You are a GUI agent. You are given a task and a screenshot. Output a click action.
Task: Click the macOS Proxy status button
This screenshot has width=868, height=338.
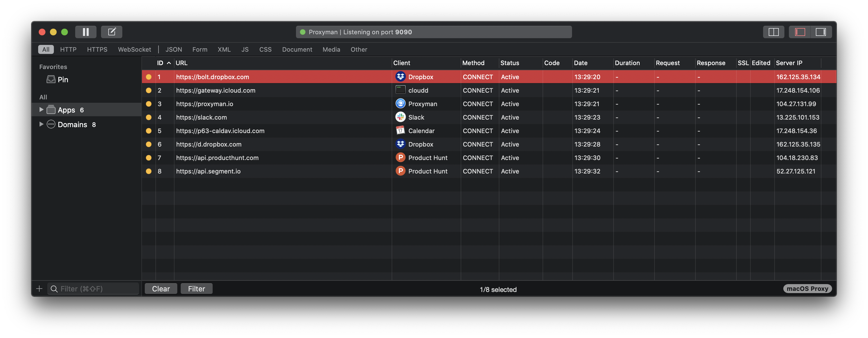(807, 288)
